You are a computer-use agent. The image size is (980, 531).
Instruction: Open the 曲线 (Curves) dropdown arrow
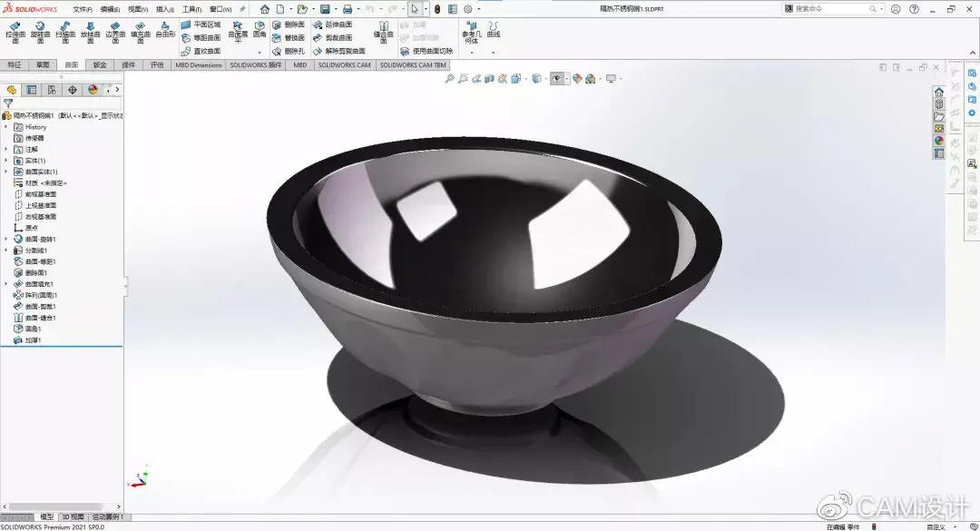(x=493, y=53)
